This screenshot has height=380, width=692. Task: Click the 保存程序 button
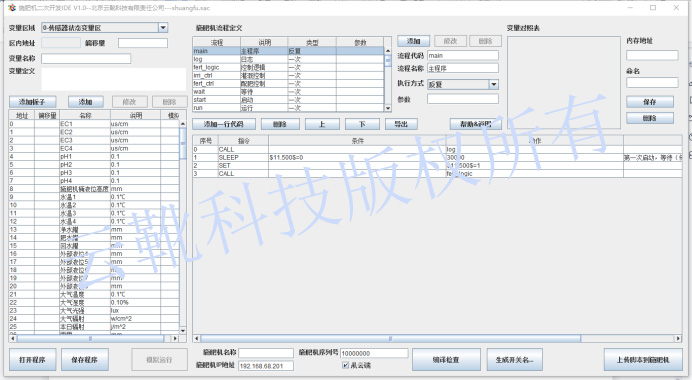pyautogui.click(x=85, y=360)
